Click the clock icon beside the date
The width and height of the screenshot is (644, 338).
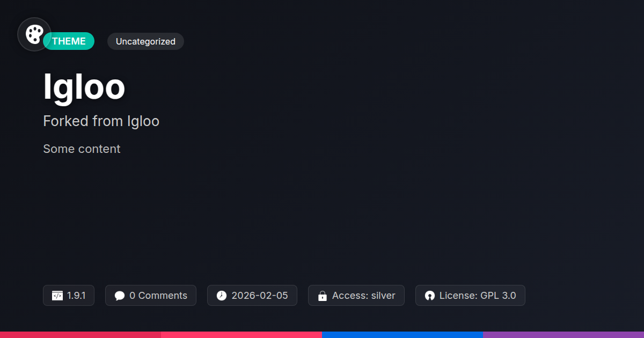coord(222,296)
